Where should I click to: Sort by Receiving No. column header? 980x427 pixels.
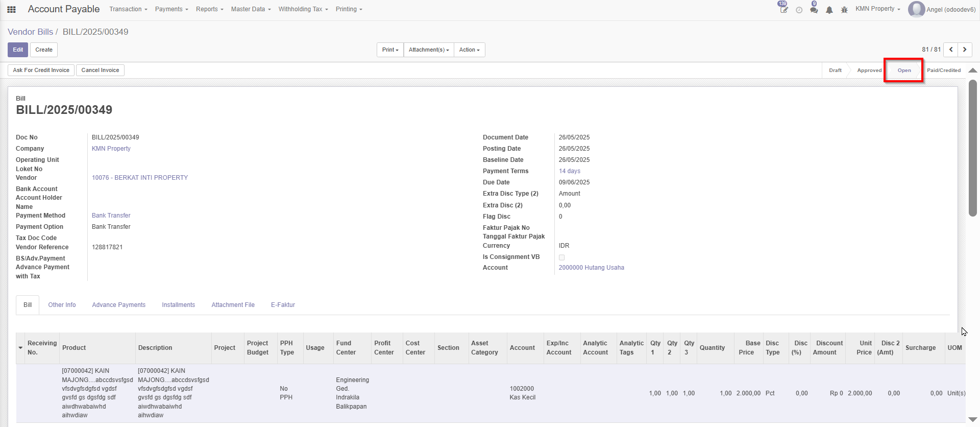pyautogui.click(x=42, y=348)
